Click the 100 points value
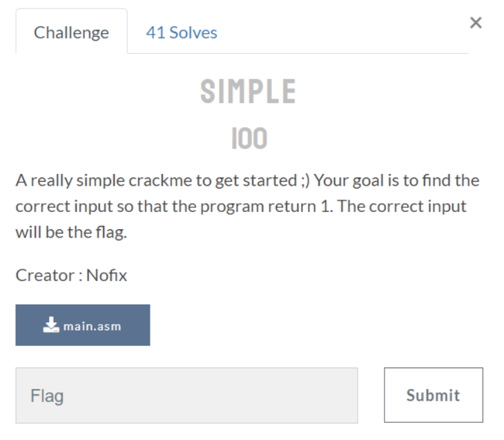 click(x=249, y=138)
